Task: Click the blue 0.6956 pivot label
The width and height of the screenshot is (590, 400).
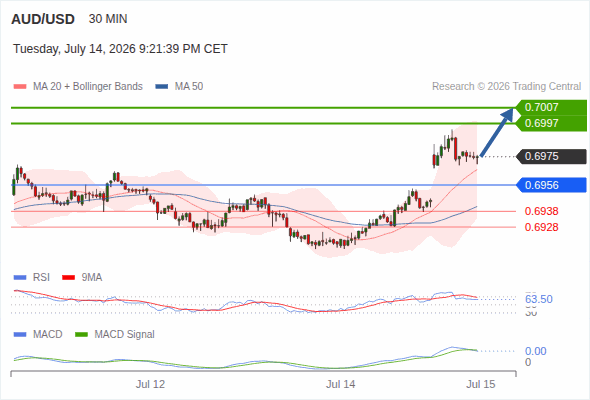Action: [551, 185]
